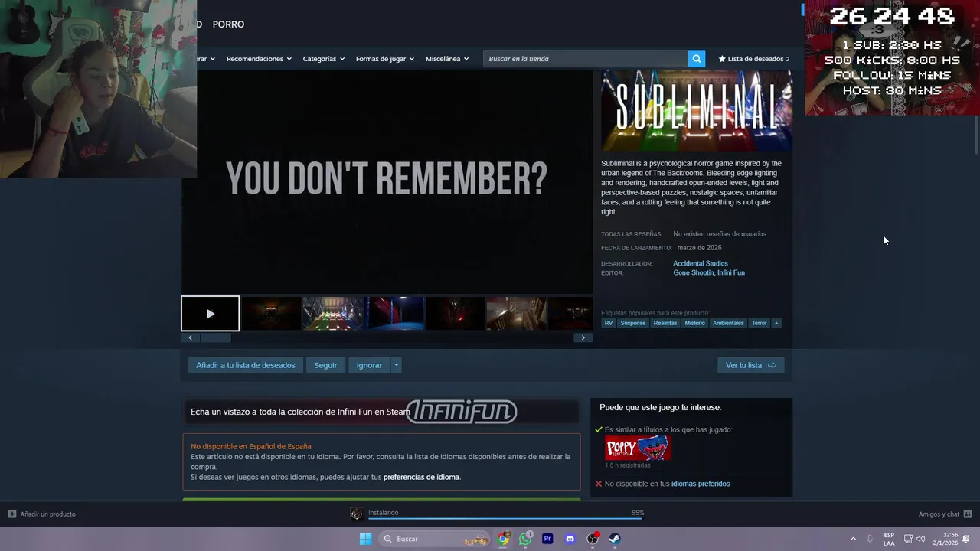Select the staircase screenshot thumbnail
The height and width of the screenshot is (551, 980).
[x=517, y=314]
